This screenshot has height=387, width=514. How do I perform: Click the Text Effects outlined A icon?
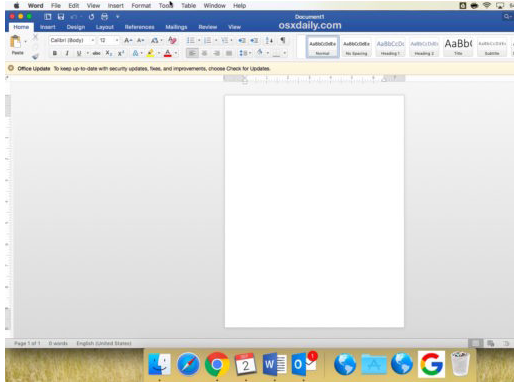(x=135, y=53)
